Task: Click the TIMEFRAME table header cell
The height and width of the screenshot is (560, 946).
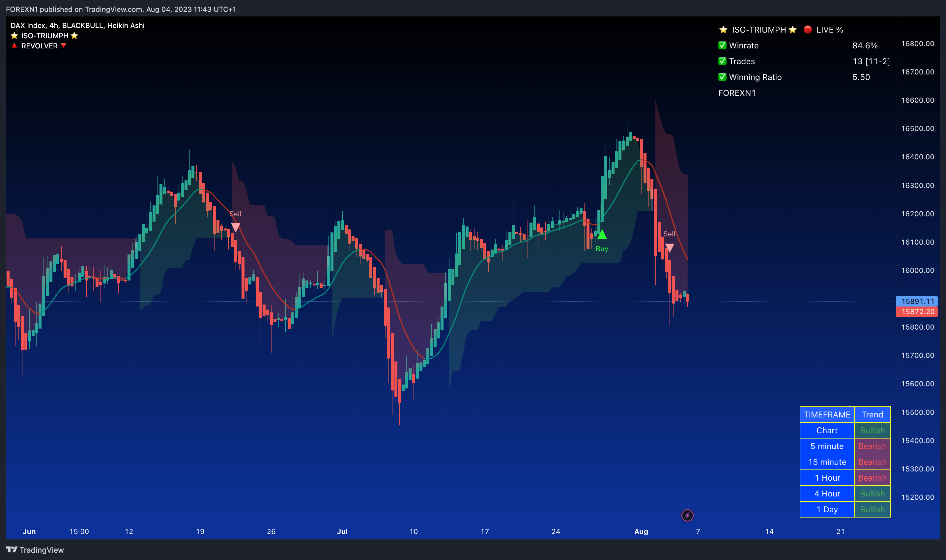Action: (827, 414)
